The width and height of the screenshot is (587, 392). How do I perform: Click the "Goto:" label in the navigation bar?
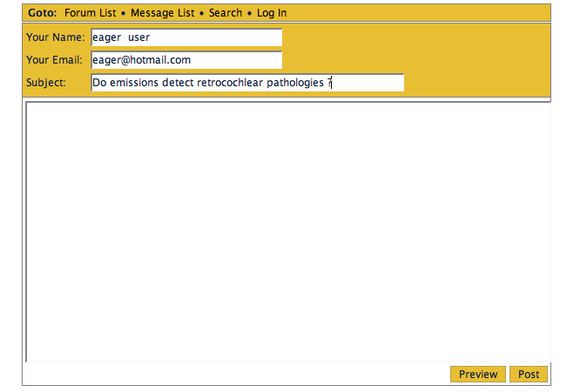(x=43, y=13)
